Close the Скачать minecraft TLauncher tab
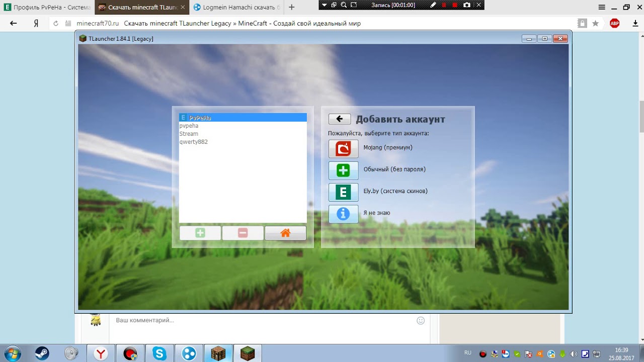 pyautogui.click(x=182, y=7)
